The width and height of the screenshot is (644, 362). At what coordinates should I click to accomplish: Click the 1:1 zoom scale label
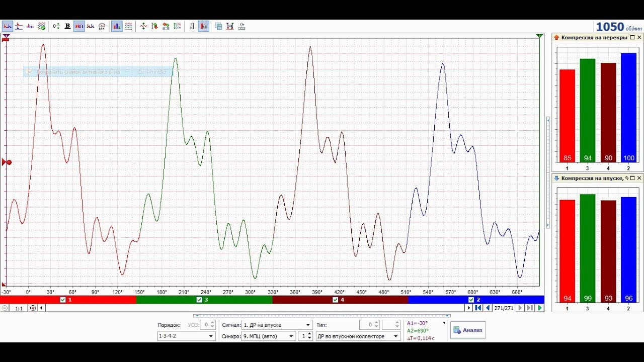[19, 308]
